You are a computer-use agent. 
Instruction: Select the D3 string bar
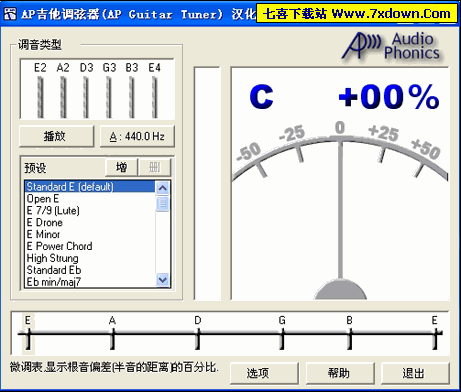tap(86, 97)
